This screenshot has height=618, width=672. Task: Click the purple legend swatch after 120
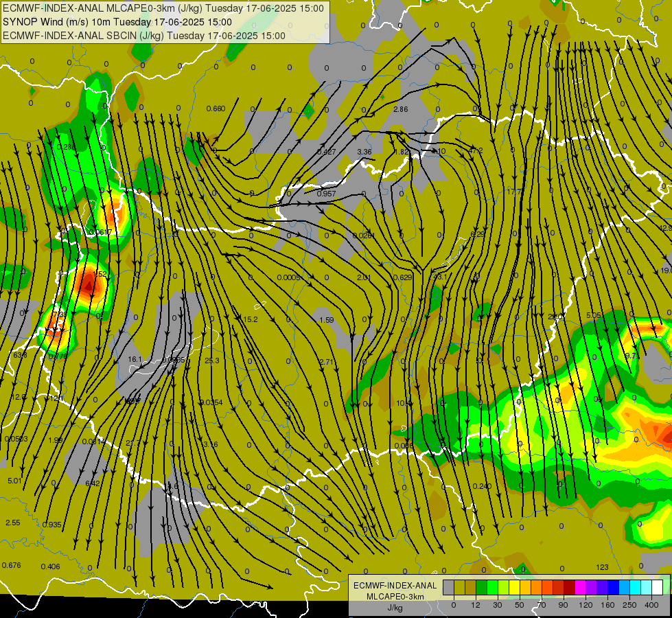point(592,587)
